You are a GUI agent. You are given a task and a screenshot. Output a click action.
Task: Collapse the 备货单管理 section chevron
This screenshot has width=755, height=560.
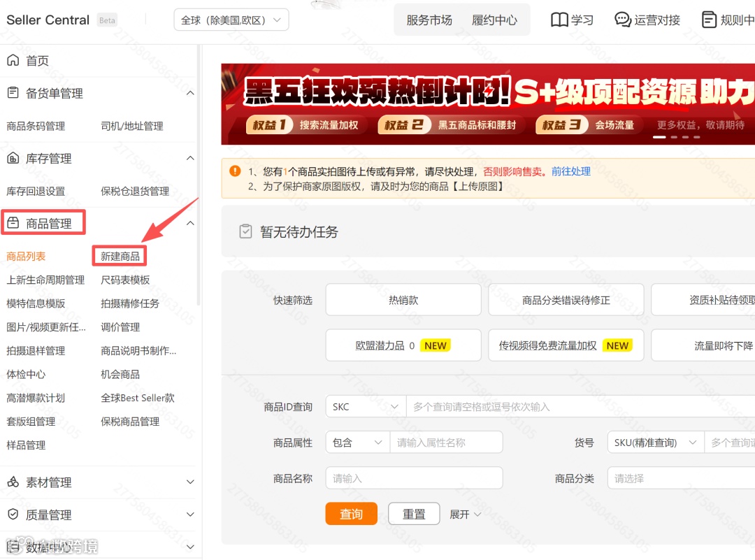click(x=190, y=93)
